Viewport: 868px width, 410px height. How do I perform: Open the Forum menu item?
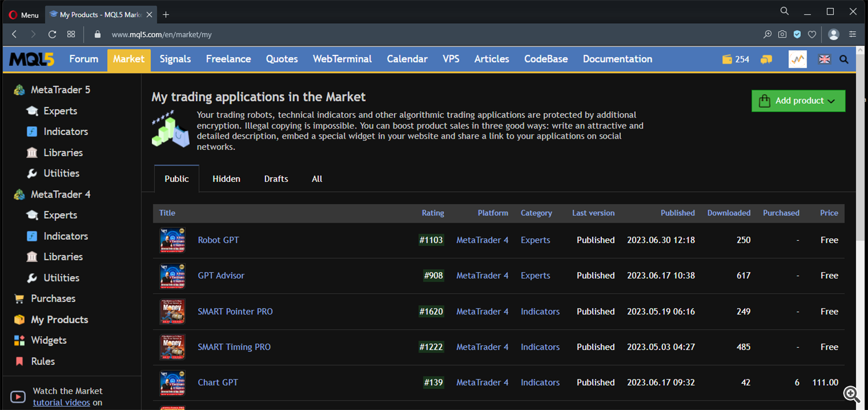(x=84, y=59)
